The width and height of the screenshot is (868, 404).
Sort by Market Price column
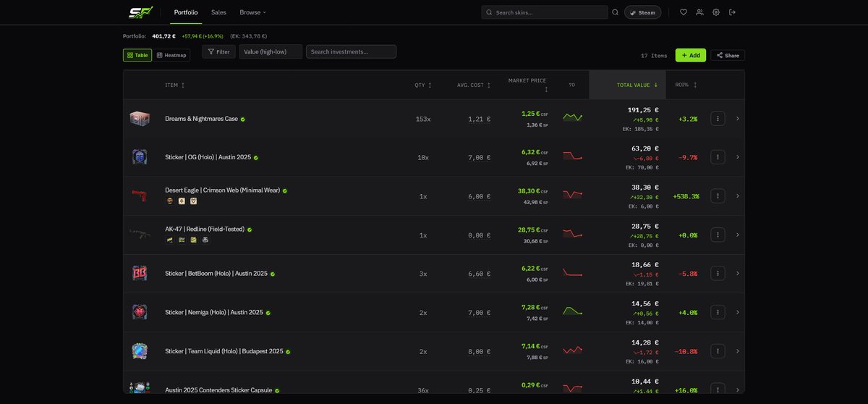(x=529, y=85)
